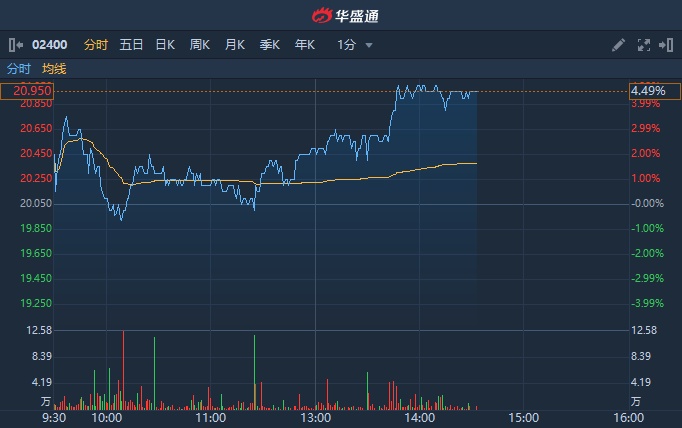Toggle the 均线 average line legend
Screen dimensions: 682x428
tap(54, 69)
